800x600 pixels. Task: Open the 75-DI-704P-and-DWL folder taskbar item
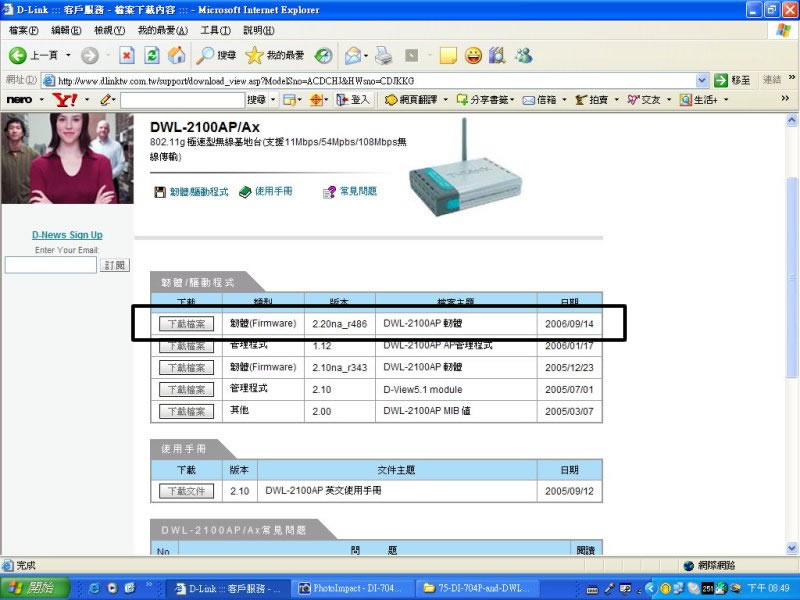pos(477,588)
